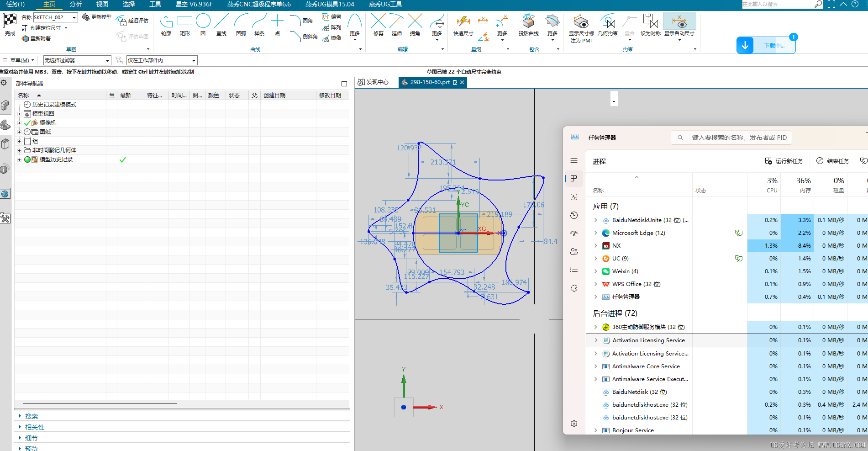Expand the NX process row in Task Manager
This screenshot has height=451, width=868.
tap(595, 246)
